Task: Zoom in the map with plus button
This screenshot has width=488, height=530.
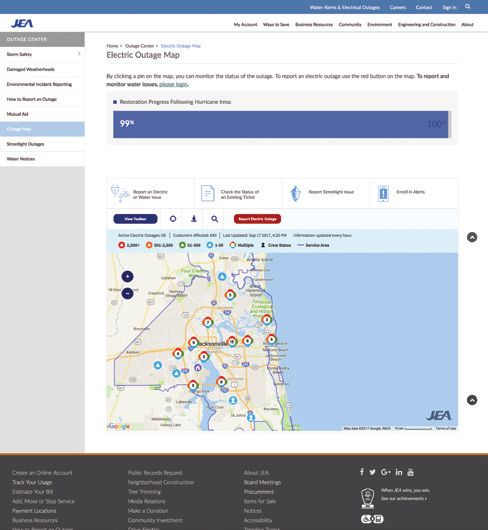Action: (127, 276)
